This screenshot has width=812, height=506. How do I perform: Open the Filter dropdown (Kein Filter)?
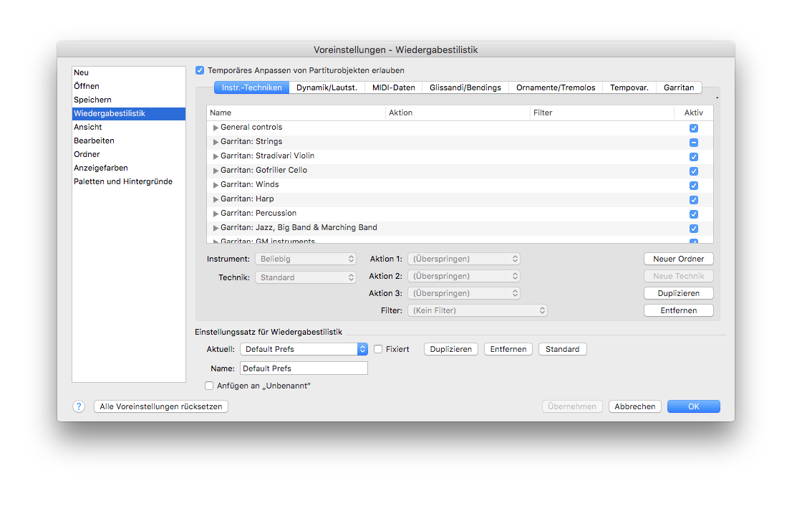tap(478, 310)
